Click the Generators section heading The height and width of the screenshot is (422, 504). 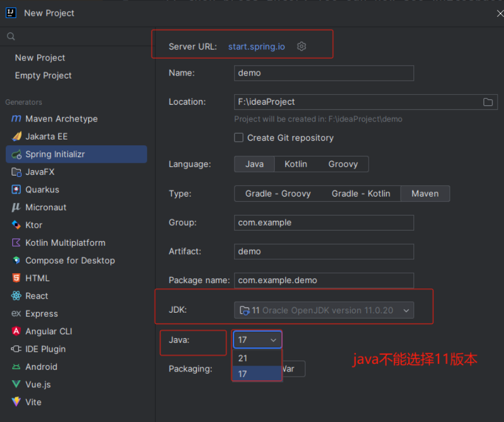pos(23,102)
